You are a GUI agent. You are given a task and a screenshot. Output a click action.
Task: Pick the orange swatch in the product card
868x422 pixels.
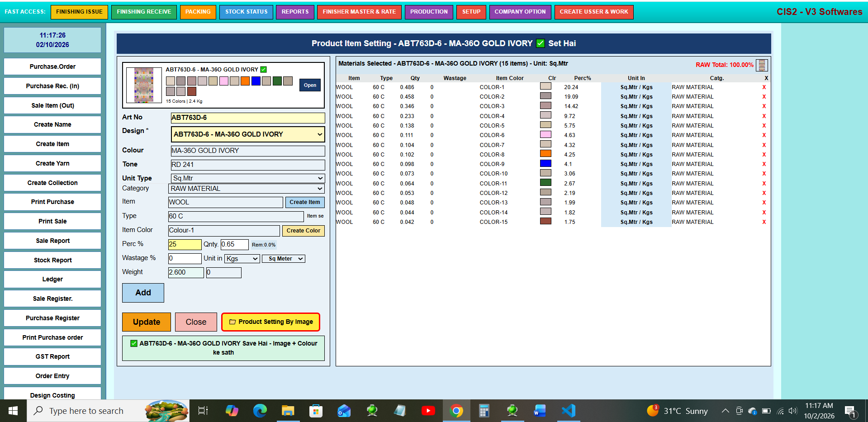245,81
